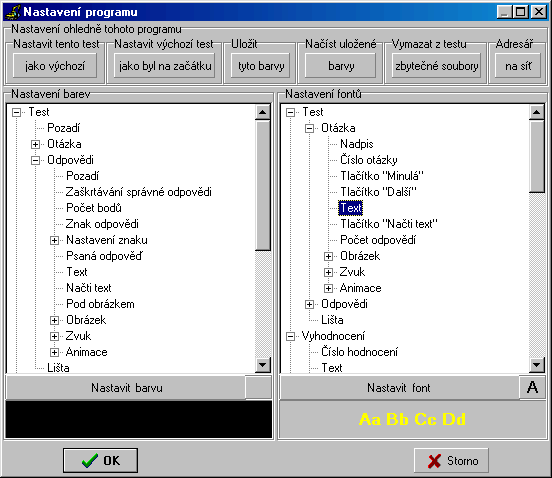Click the color preview box beside Nastavit barvu

[258, 387]
